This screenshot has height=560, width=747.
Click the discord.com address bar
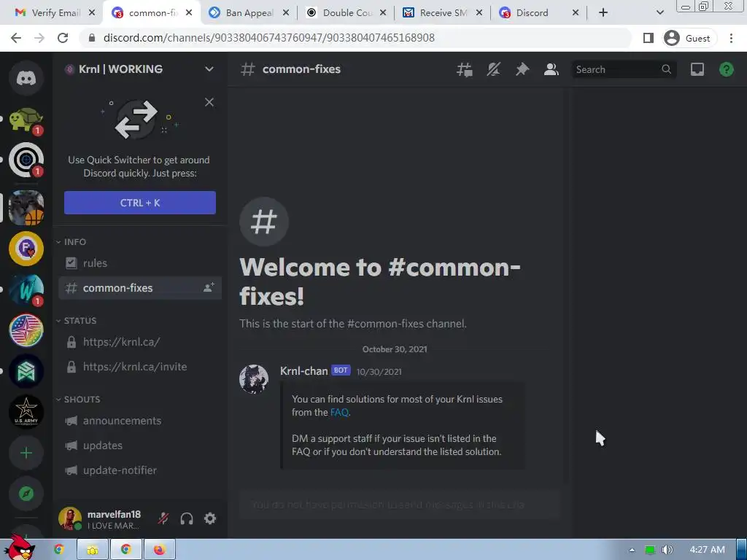[356, 38]
